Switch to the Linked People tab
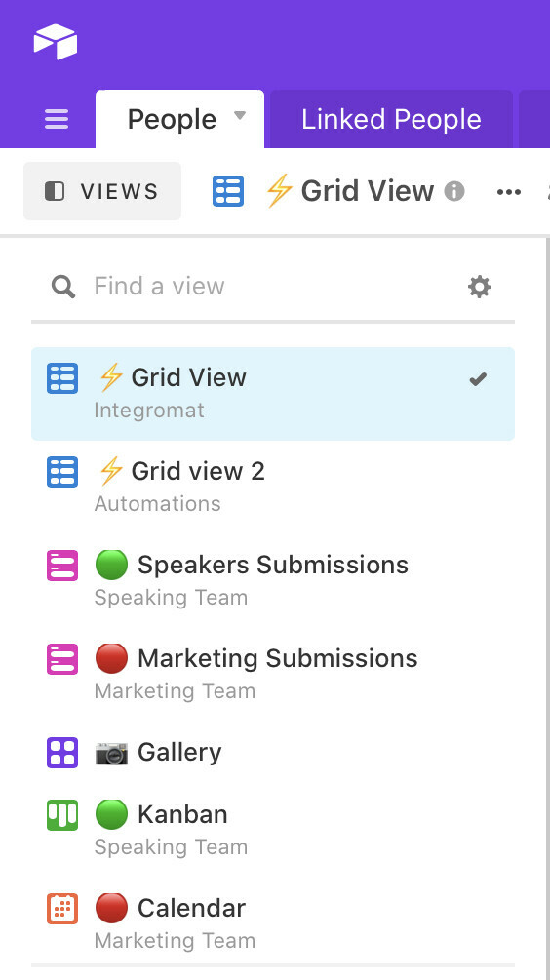Viewport: 550px width, 980px height. click(391, 119)
